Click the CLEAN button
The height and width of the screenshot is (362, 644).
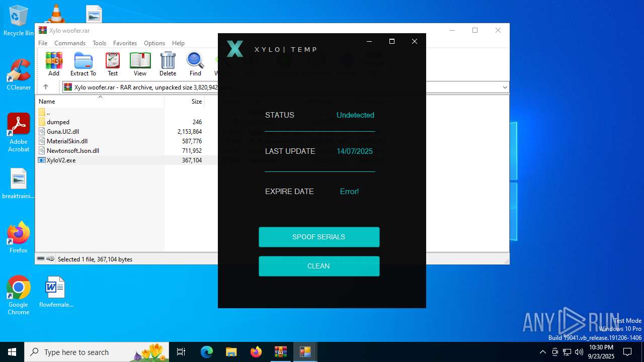coord(319,266)
